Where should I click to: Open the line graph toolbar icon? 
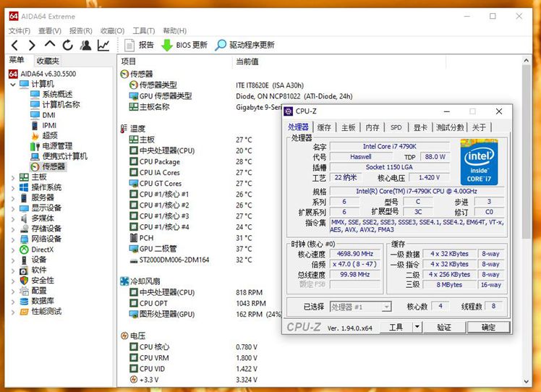click(103, 46)
